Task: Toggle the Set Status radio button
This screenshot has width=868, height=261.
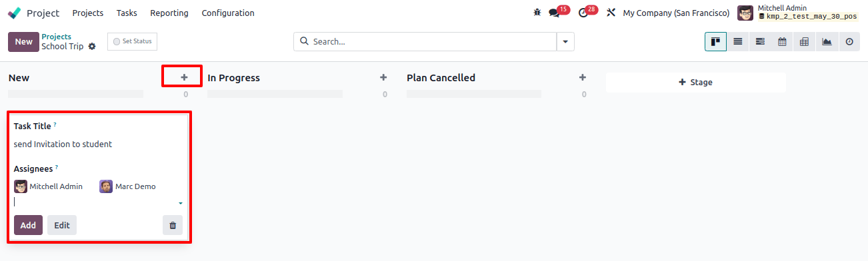Action: [117, 41]
